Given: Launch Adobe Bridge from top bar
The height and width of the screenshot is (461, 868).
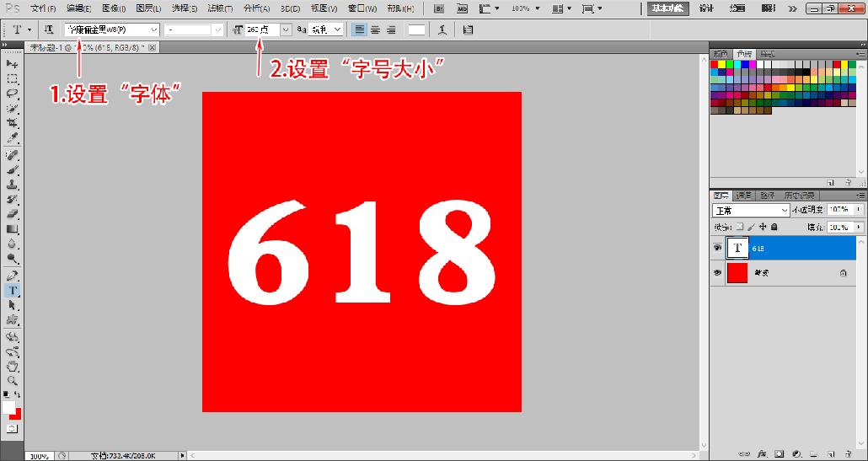Looking at the screenshot, I should point(440,9).
